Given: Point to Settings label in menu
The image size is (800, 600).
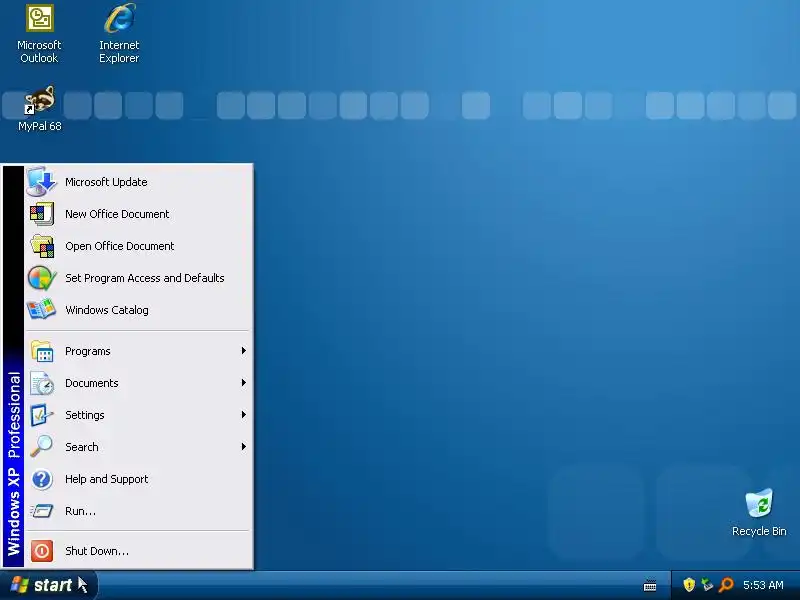Looking at the screenshot, I should 85,415.
